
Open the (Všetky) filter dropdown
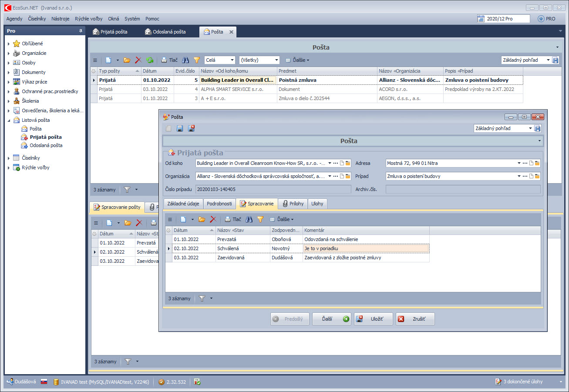point(276,60)
